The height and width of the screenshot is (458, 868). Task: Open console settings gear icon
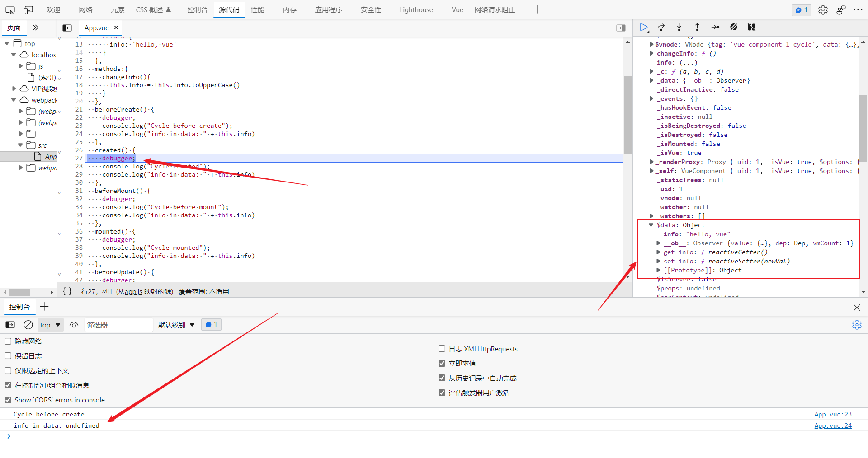857,325
